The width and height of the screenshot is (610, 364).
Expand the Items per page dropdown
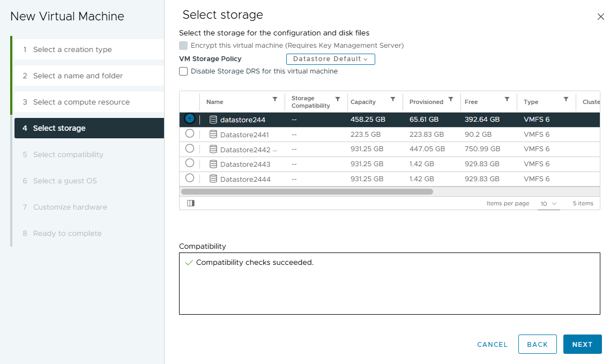coord(548,204)
